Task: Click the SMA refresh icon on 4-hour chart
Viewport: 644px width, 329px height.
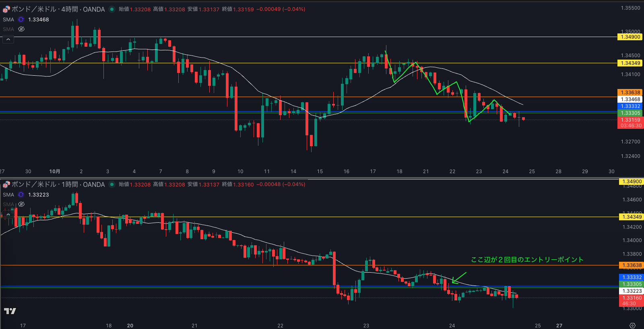Action: 21,19
